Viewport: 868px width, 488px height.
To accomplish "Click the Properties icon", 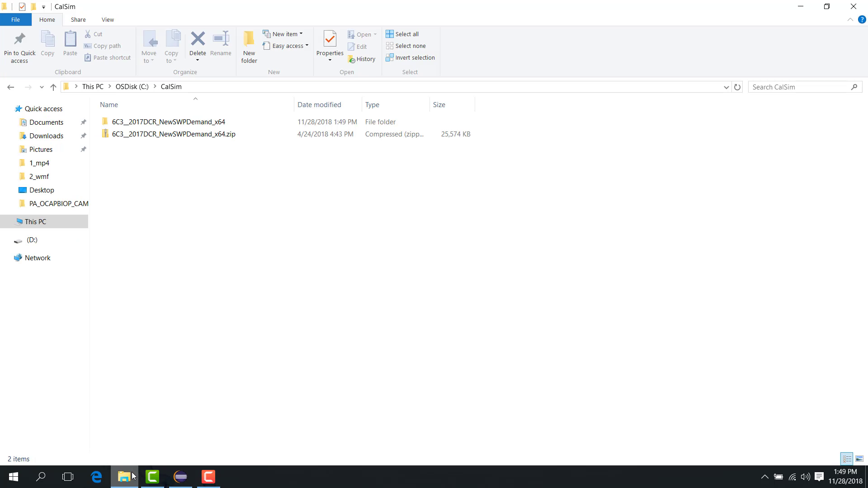I will 330,39.
